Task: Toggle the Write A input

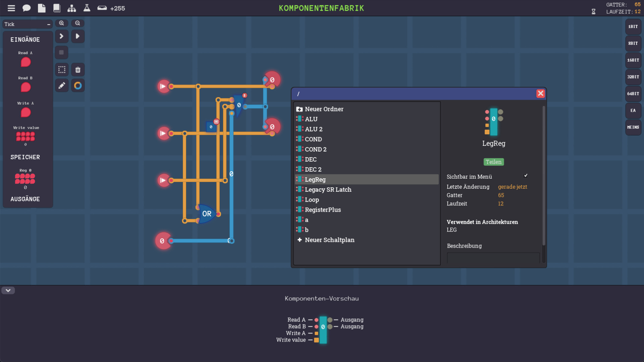Action: click(25, 112)
